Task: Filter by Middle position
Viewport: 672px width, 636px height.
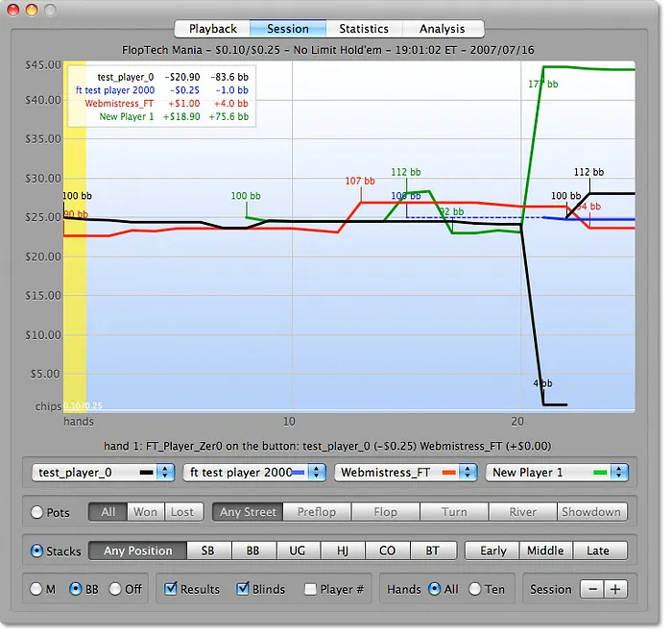Action: tap(545, 550)
